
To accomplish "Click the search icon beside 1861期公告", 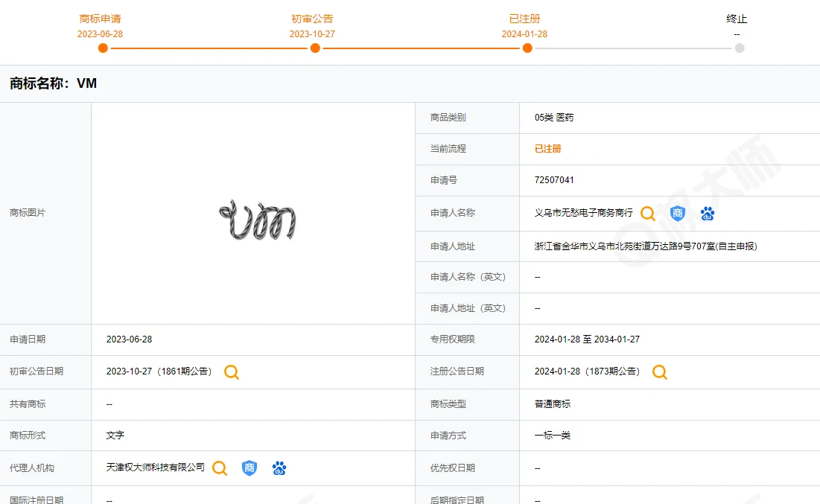I will pyautogui.click(x=231, y=372).
